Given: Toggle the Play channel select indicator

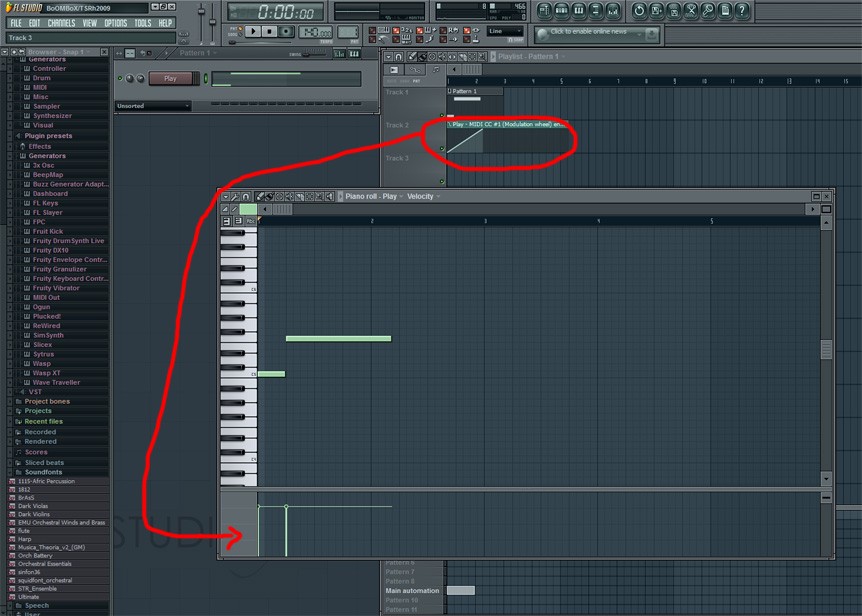Looking at the screenshot, I should (206, 79).
